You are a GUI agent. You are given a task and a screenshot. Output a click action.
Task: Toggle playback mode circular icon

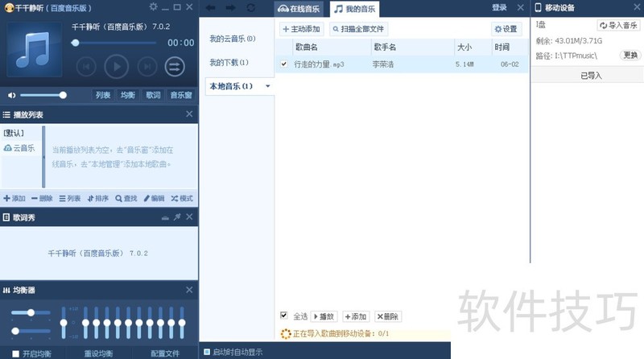(x=175, y=67)
